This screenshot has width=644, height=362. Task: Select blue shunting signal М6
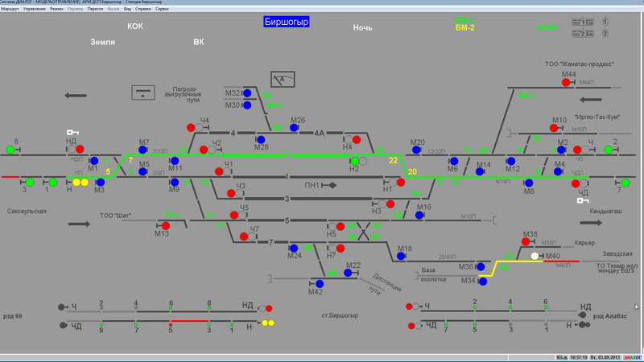(x=454, y=161)
